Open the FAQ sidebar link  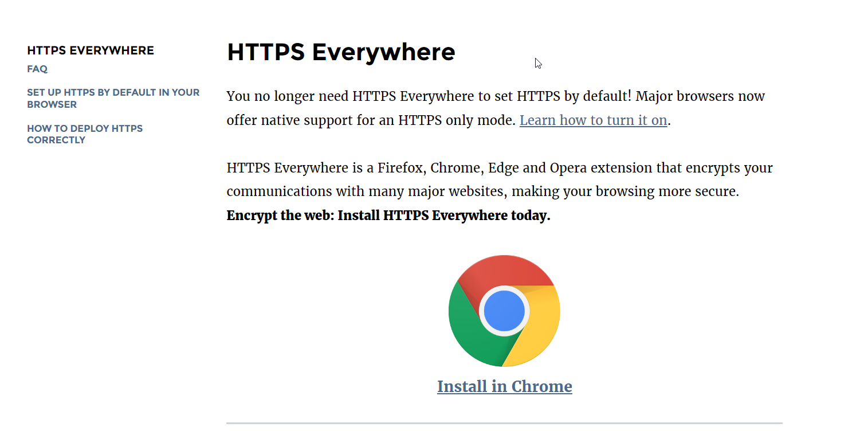pyautogui.click(x=37, y=69)
